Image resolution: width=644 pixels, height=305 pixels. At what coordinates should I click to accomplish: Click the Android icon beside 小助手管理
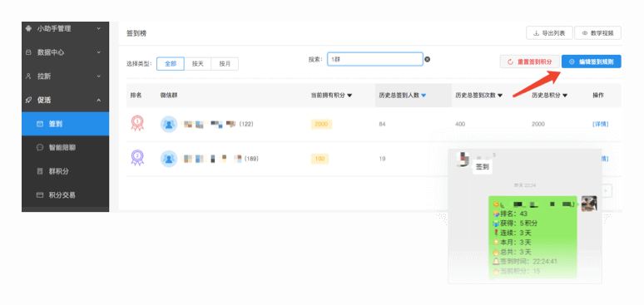[28, 29]
